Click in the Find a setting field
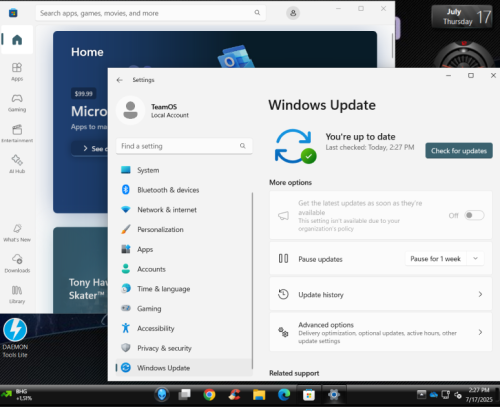500x407 pixels. point(184,146)
